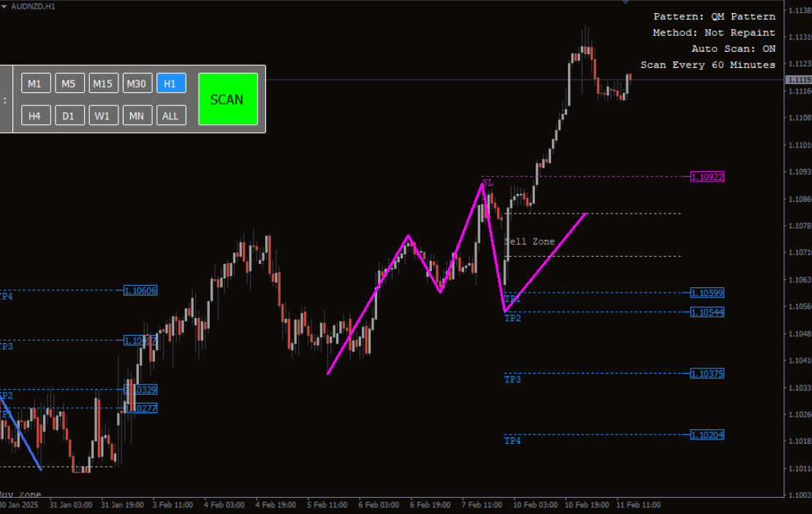Click the chart shift triangle marker at top
Viewport: 812px width, 514px height.
[x=625, y=3]
